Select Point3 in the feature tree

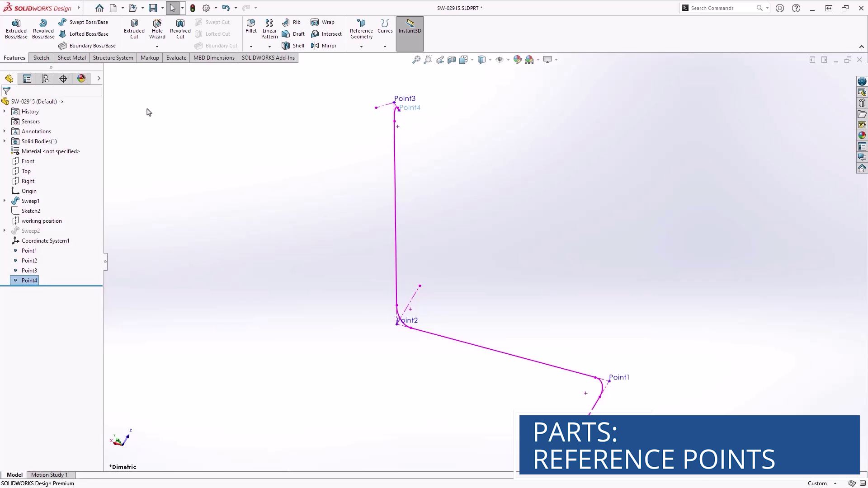pos(29,271)
